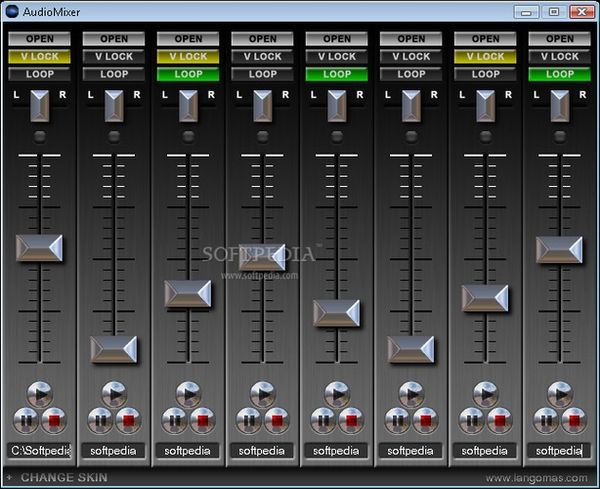Click CHANGE SKIN at the bottom

64,478
